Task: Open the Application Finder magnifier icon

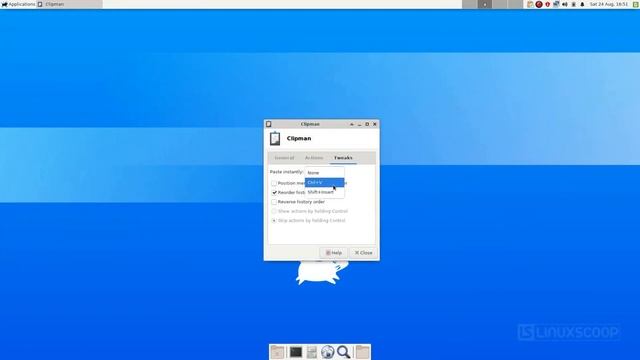Action: click(x=343, y=352)
